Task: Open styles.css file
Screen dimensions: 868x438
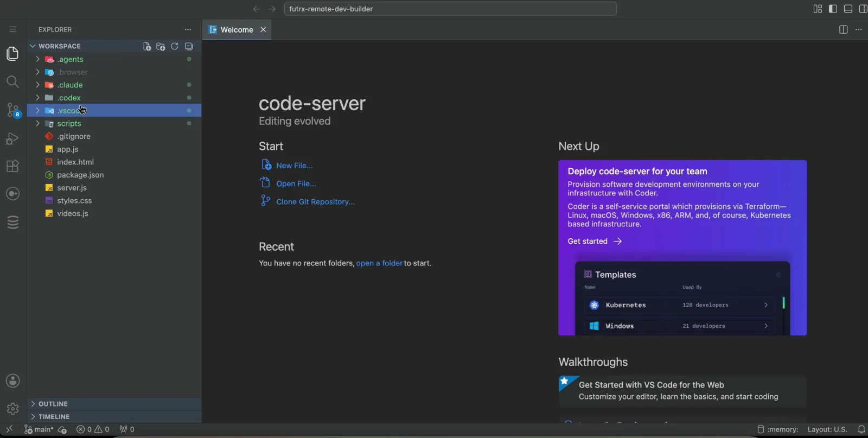Action: coord(114,201)
